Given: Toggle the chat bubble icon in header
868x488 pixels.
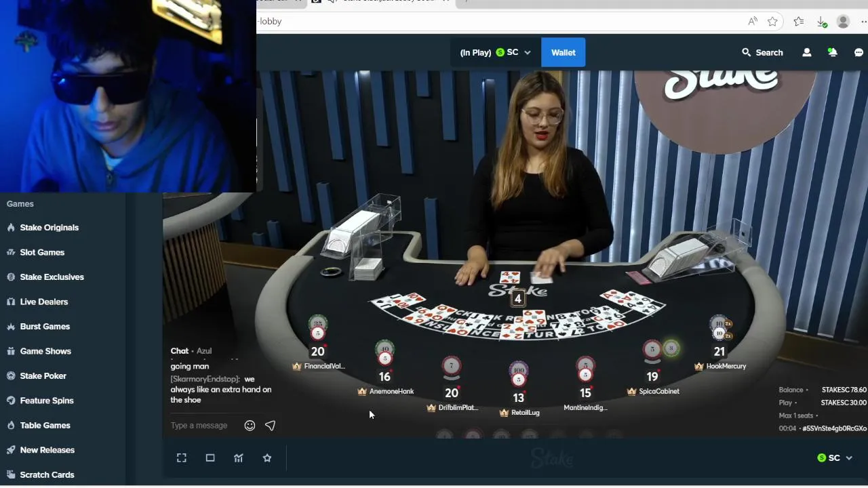Looking at the screenshot, I should click(859, 52).
